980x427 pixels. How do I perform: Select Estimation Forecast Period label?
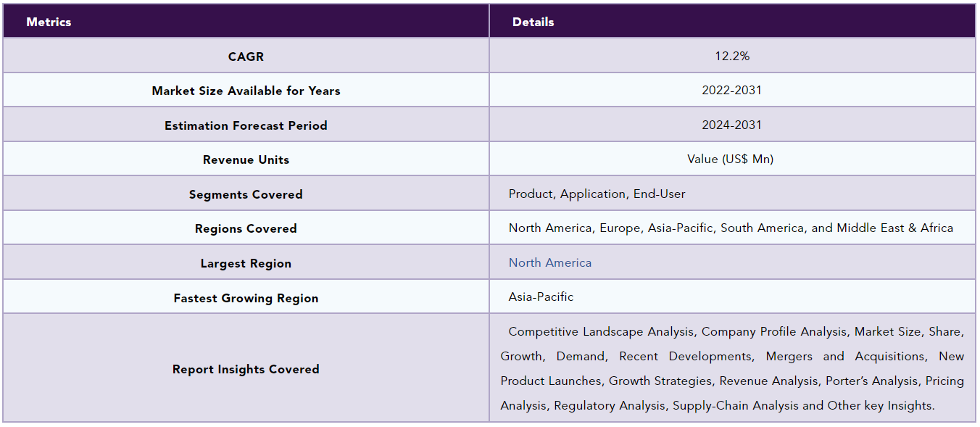click(246, 126)
